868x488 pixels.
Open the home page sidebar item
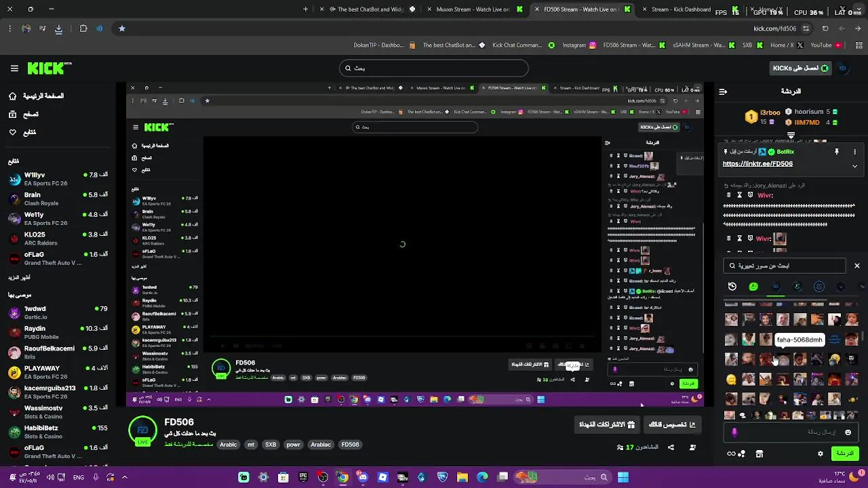37,96
